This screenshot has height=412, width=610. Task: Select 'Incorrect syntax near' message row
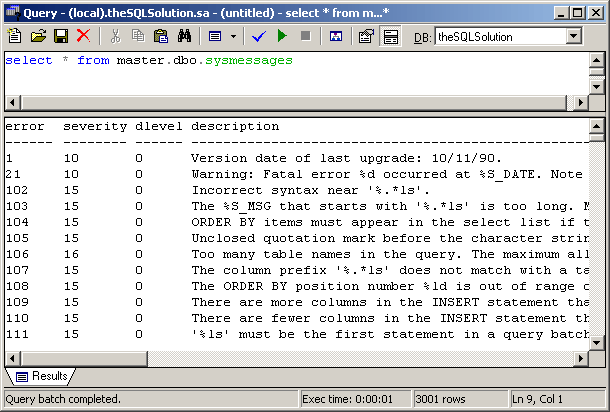pyautogui.click(x=296, y=190)
